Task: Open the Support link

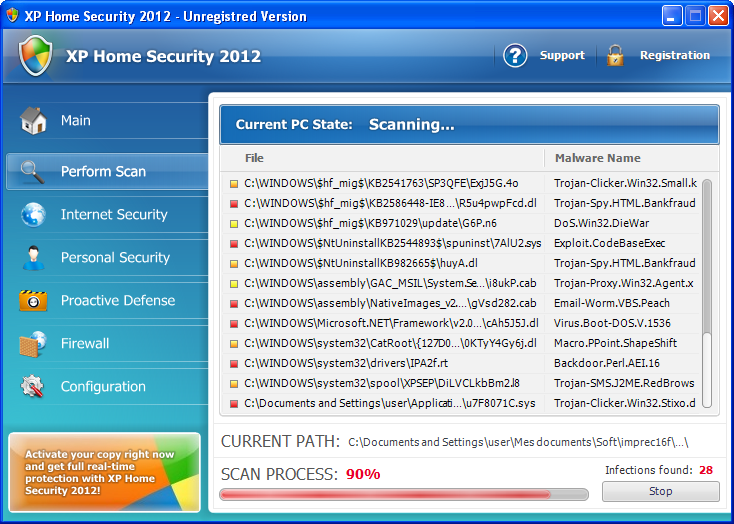Action: pos(562,56)
